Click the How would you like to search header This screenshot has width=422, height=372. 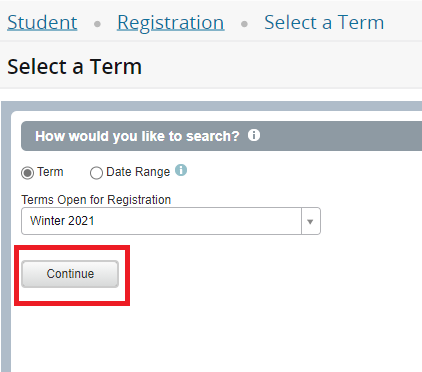click(137, 136)
